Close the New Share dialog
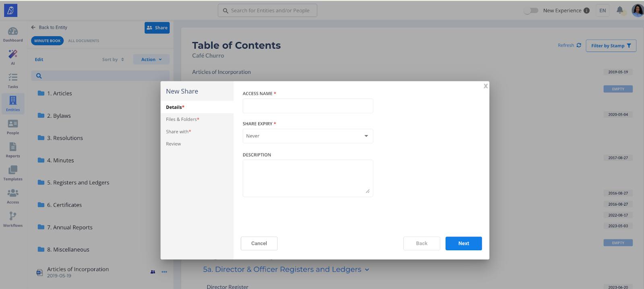Viewport: 644px width, 289px height. (485, 86)
